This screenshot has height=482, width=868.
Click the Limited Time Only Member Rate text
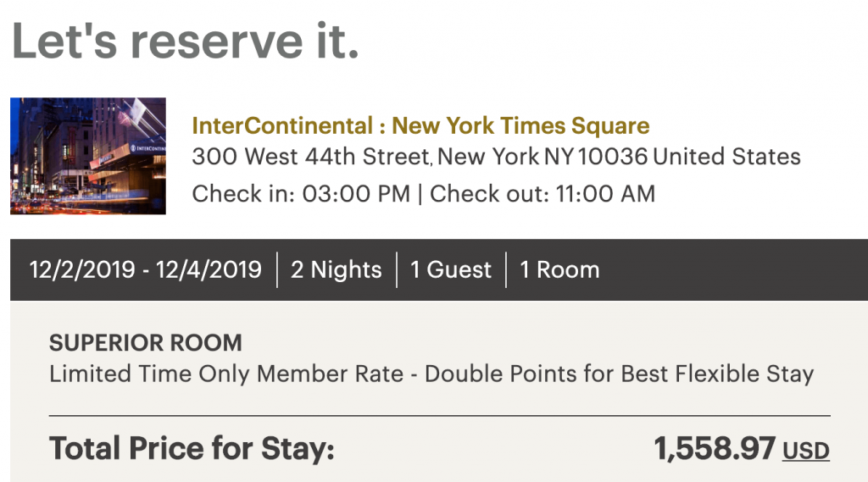click(x=226, y=374)
